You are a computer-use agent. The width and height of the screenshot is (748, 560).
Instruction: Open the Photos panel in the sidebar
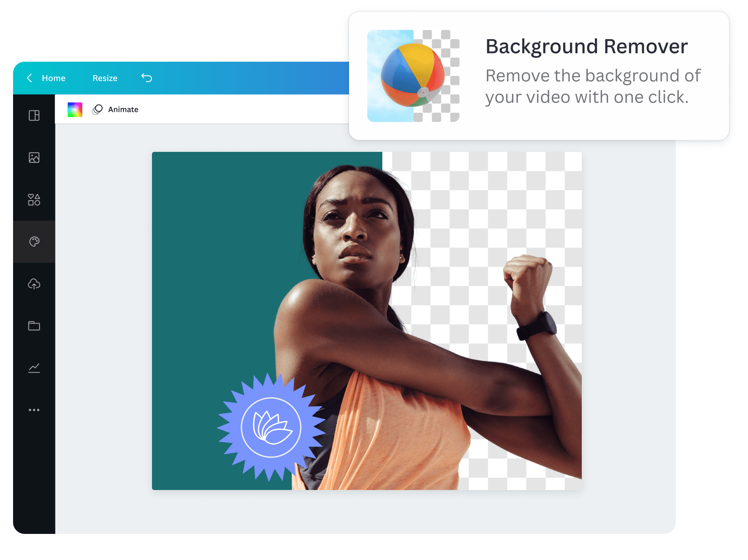click(34, 157)
